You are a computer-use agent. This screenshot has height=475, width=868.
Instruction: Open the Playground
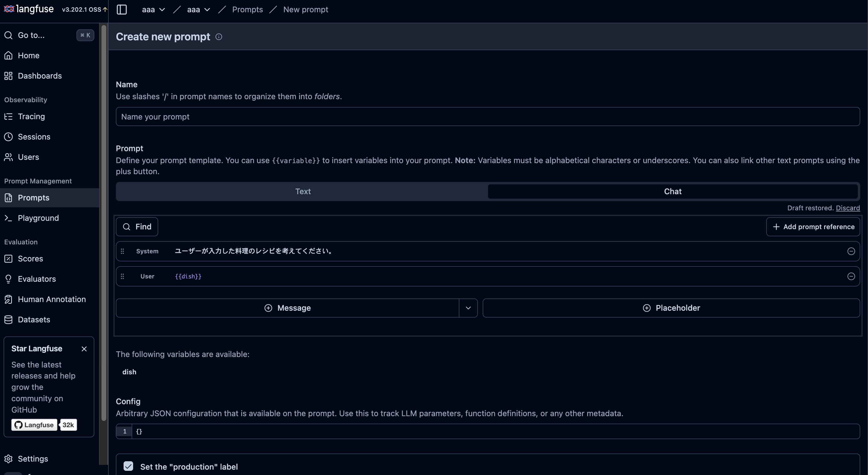[49, 218]
